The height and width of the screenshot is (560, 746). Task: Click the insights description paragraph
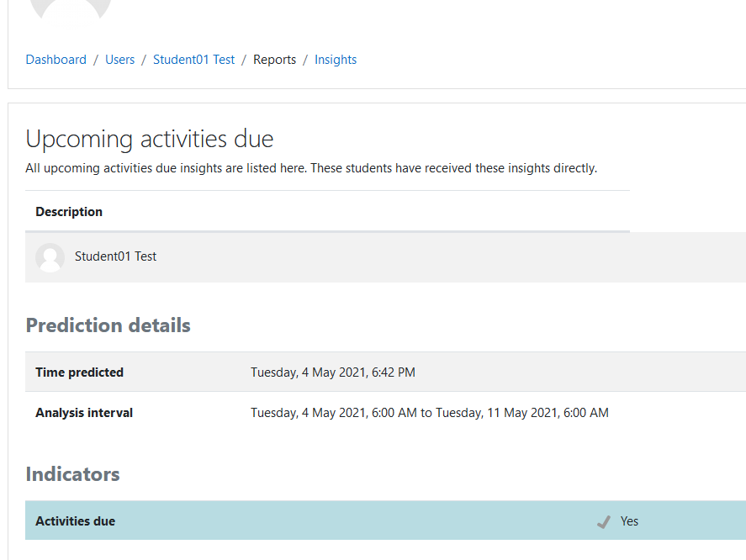[x=311, y=168]
